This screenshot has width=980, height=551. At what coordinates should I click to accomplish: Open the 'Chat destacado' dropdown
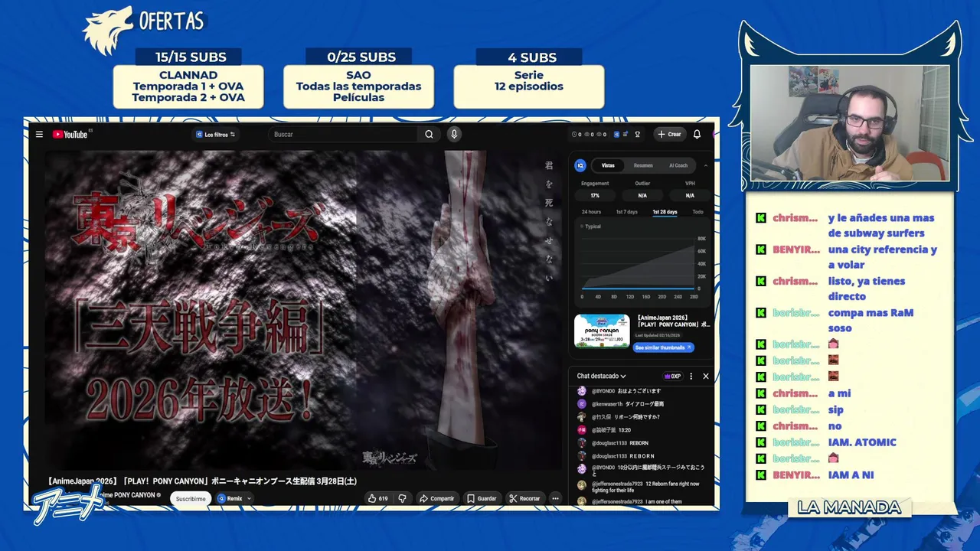click(601, 377)
